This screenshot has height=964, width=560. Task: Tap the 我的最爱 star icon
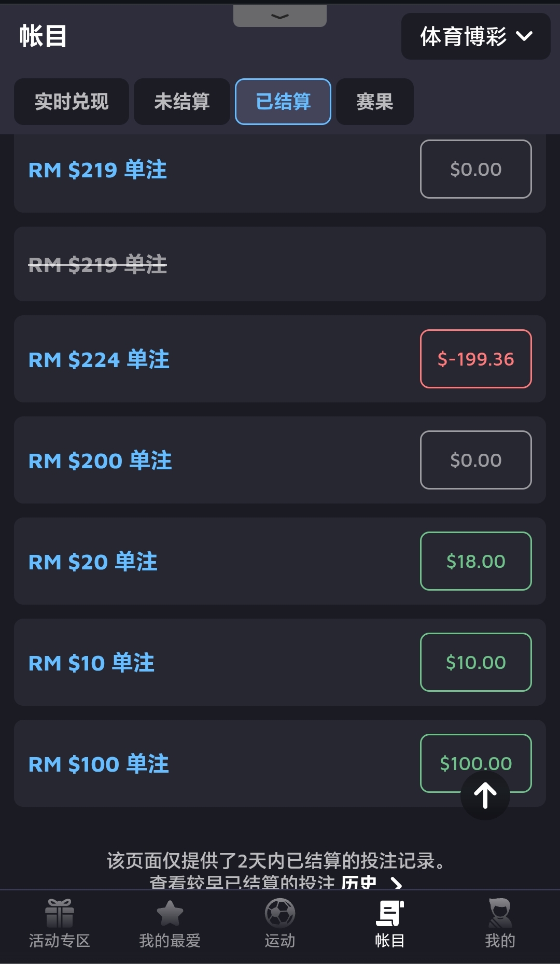tap(170, 913)
